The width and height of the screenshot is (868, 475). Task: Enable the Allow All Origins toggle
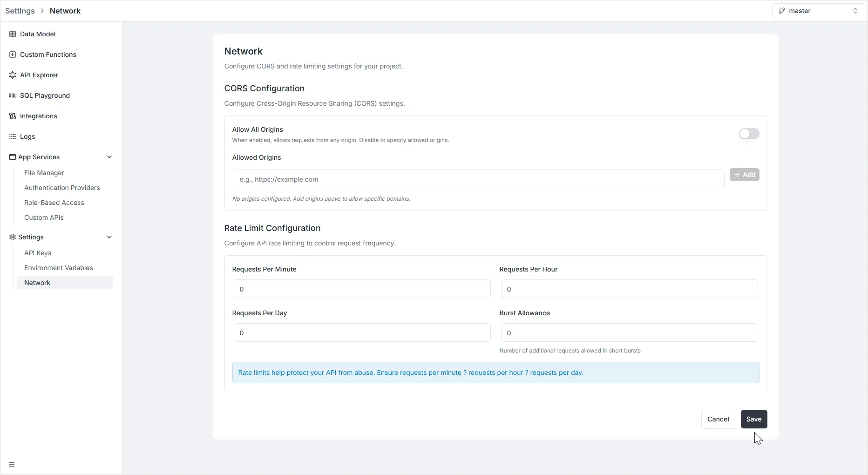[749, 134]
